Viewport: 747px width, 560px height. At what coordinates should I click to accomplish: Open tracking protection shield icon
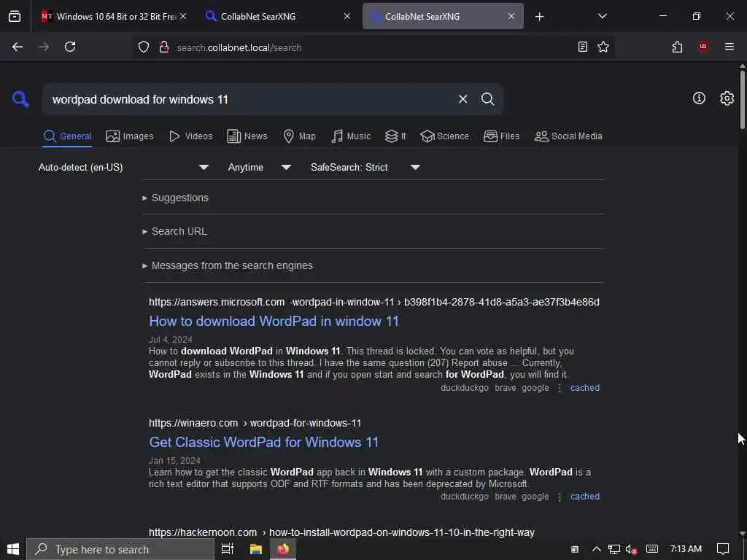pyautogui.click(x=144, y=47)
